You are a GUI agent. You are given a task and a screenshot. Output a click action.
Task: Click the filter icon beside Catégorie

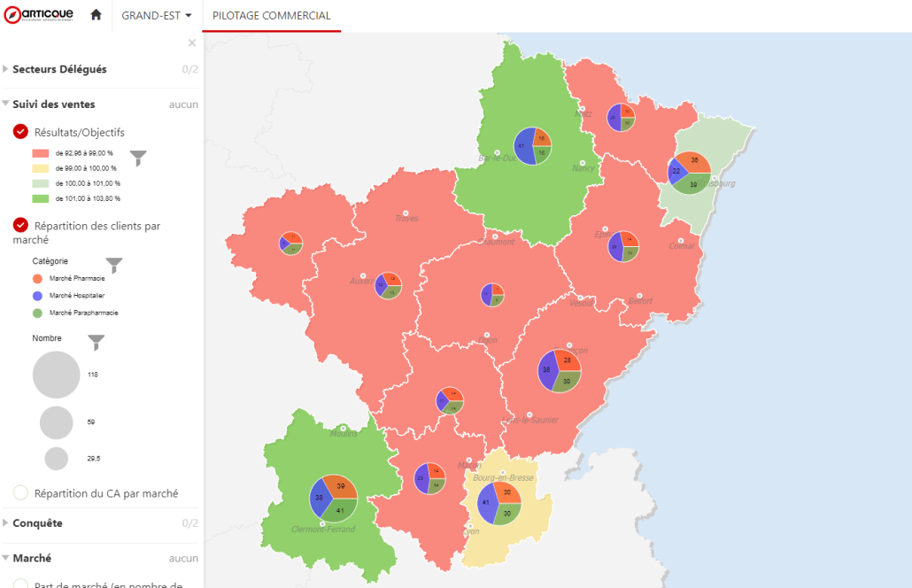pyautogui.click(x=114, y=265)
